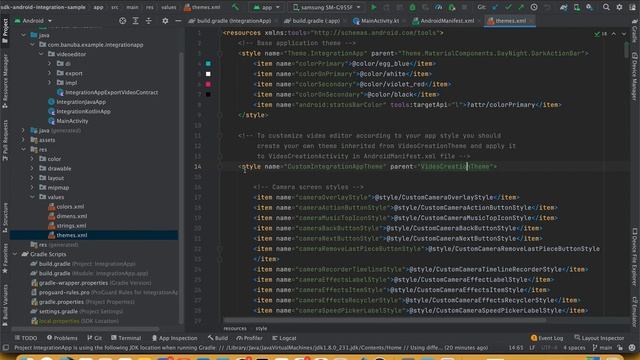Viewport: 640px width, 360px height.
Task: Open the profiler gauge icon in toolbar
Action: click(438, 7)
